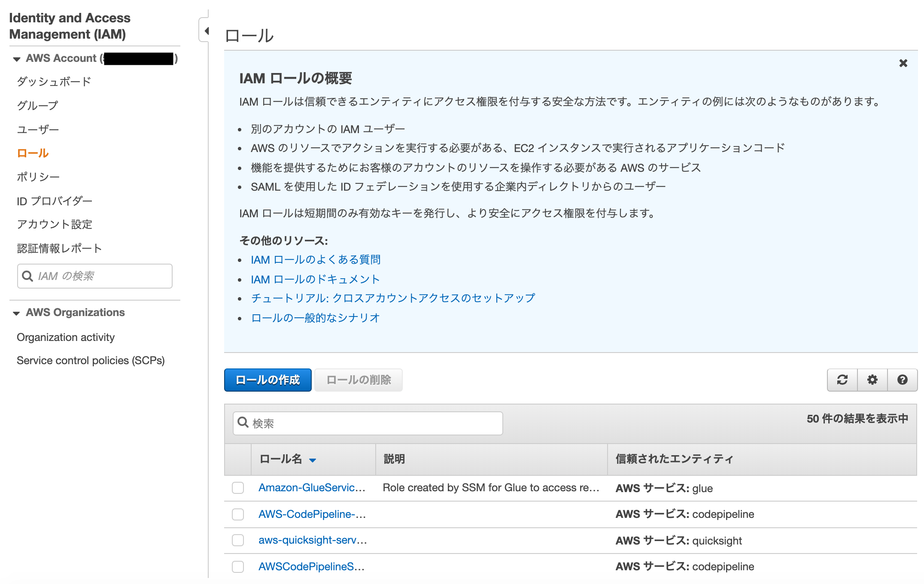Open ID プロバイダー in the sidebar
Viewport: 924px width, 584px height.
click(x=55, y=201)
